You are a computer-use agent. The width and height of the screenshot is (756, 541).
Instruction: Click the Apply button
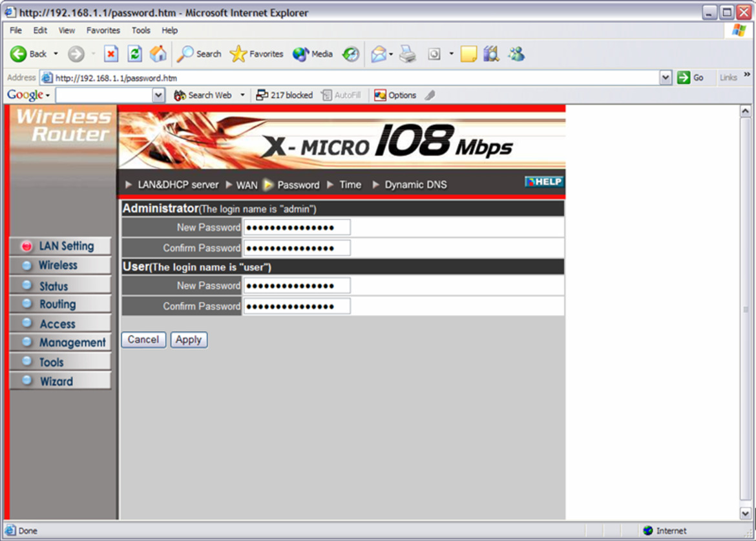pyautogui.click(x=189, y=340)
